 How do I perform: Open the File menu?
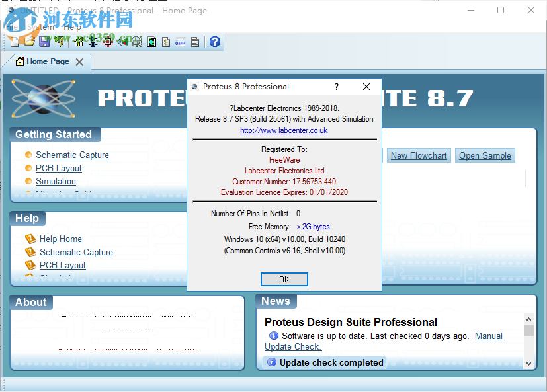tap(11, 26)
